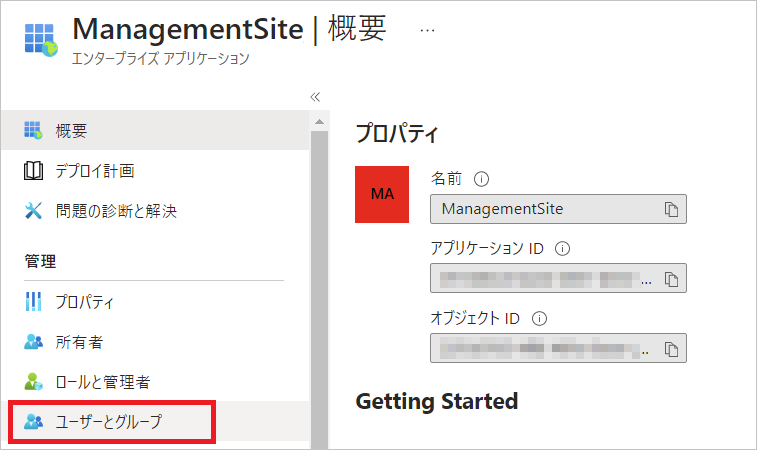Click the Getting Started heading
757x450 pixels.
437,401
